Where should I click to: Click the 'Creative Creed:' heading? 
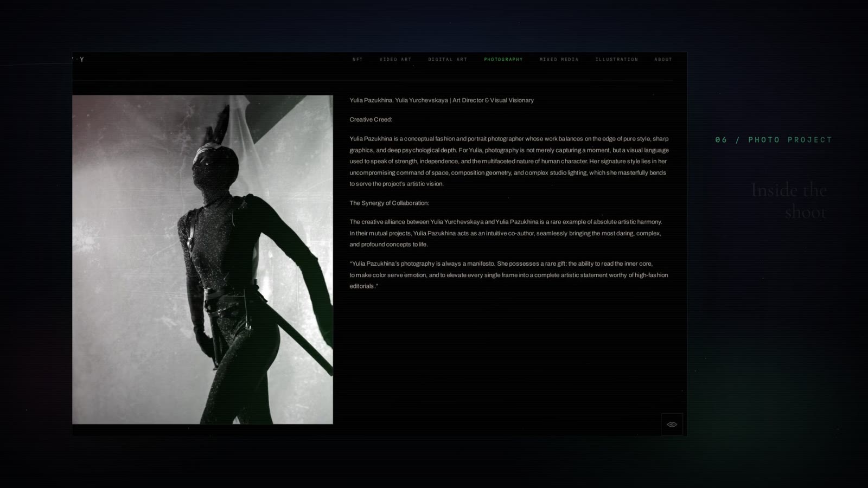(371, 120)
